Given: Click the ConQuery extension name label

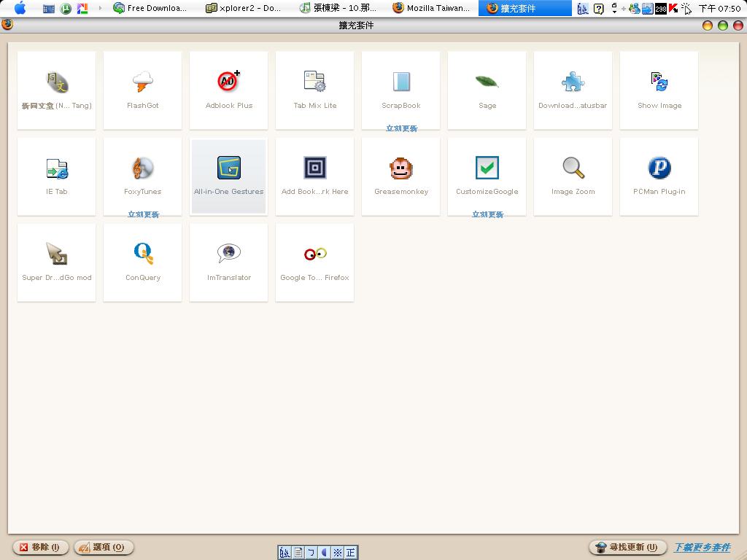Looking at the screenshot, I should (x=143, y=278).
